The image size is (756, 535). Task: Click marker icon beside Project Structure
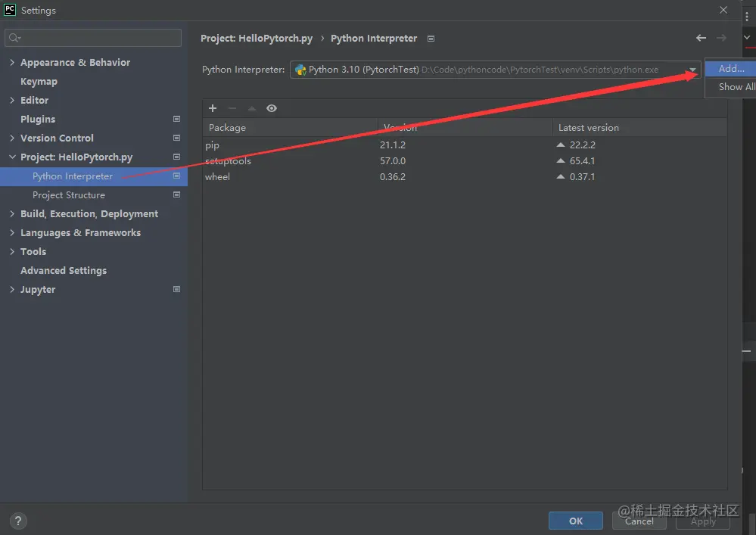click(x=176, y=194)
